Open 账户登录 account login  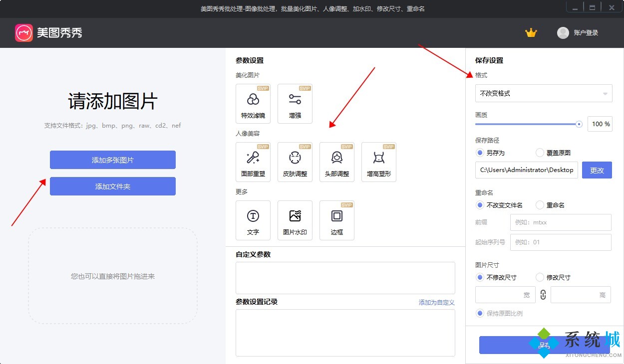click(x=586, y=33)
